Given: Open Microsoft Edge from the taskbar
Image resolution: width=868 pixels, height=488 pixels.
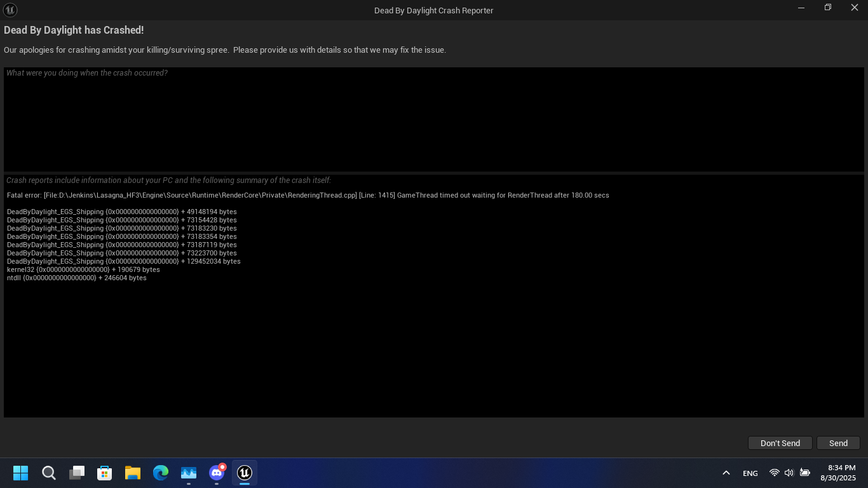Looking at the screenshot, I should [x=161, y=473].
